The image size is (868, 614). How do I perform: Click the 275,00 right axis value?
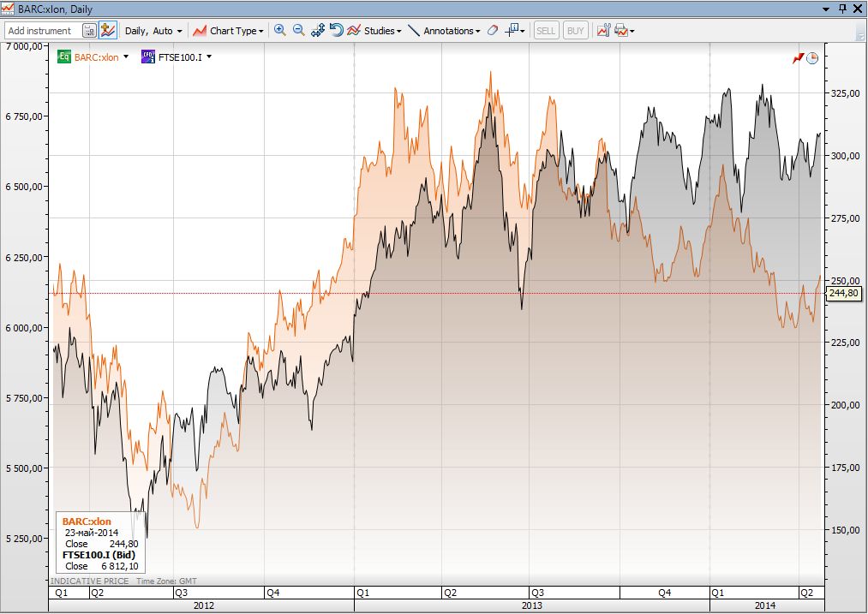[x=846, y=218]
